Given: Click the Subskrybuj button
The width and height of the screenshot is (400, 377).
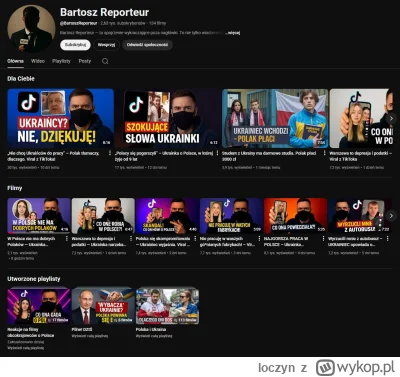Looking at the screenshot, I should click(x=75, y=45).
